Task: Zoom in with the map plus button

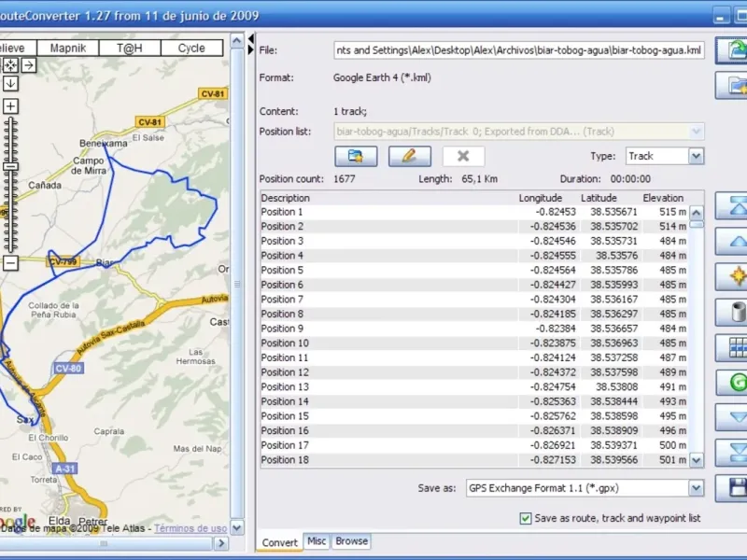Action: pos(10,105)
